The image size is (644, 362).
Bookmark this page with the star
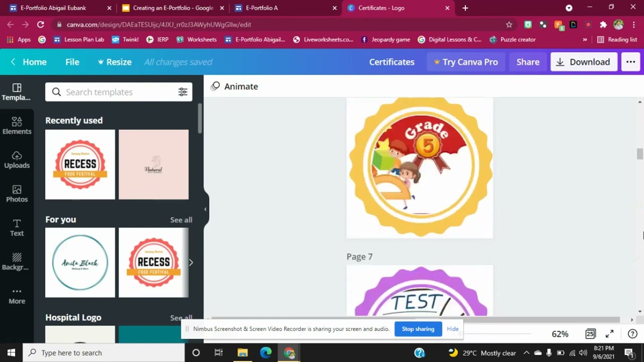click(x=509, y=24)
